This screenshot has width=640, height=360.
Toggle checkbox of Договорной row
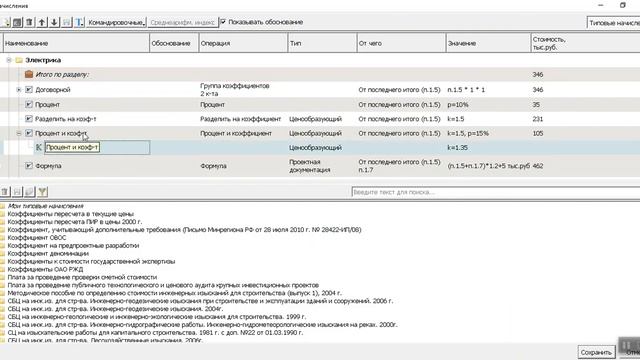[x=29, y=89]
